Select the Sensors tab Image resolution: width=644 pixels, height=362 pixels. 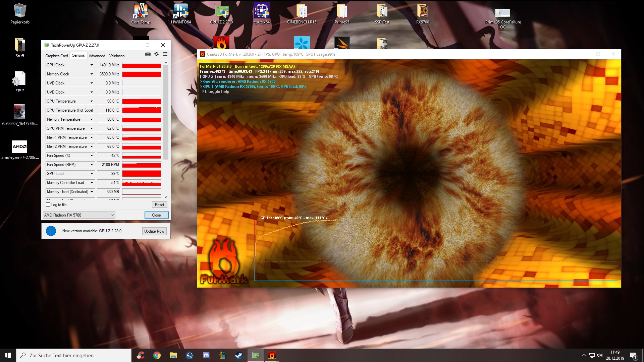point(78,56)
